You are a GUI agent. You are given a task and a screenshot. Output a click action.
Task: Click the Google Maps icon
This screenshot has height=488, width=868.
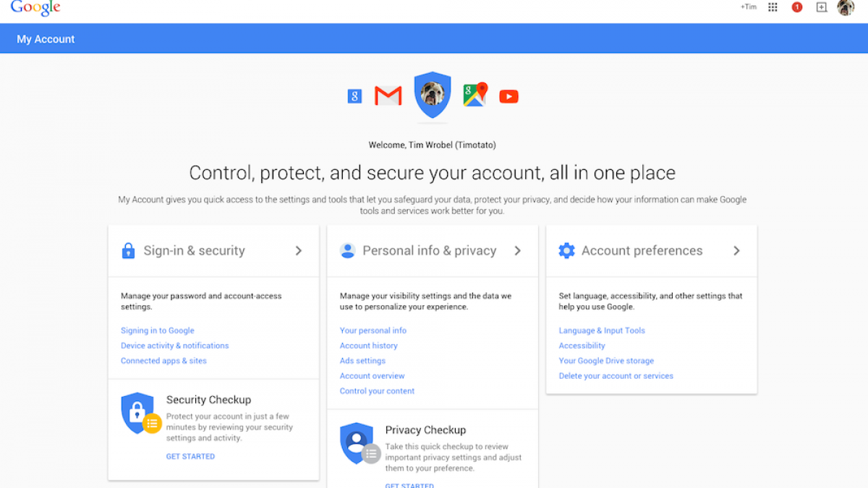[x=475, y=95]
